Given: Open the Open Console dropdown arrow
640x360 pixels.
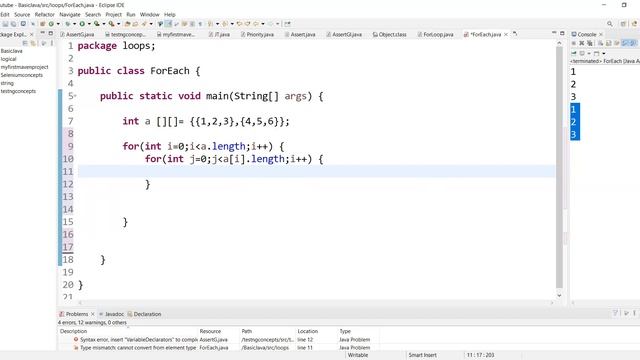Looking at the screenshot, I should [604, 53].
